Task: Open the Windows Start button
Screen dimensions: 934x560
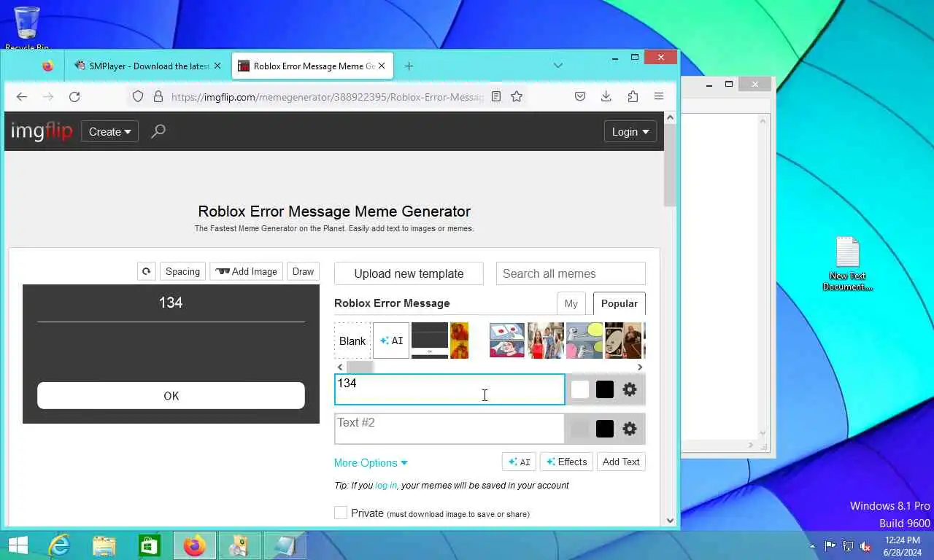Action: click(18, 545)
